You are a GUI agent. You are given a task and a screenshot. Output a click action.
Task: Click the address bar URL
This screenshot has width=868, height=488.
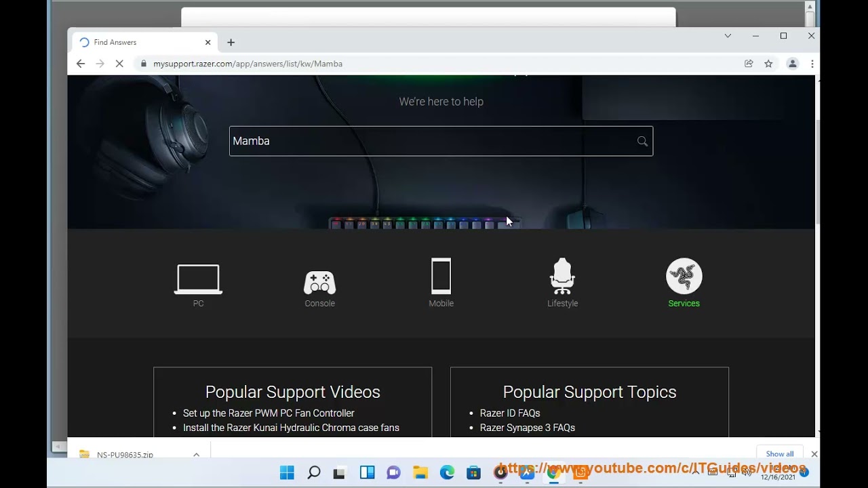pyautogui.click(x=248, y=64)
